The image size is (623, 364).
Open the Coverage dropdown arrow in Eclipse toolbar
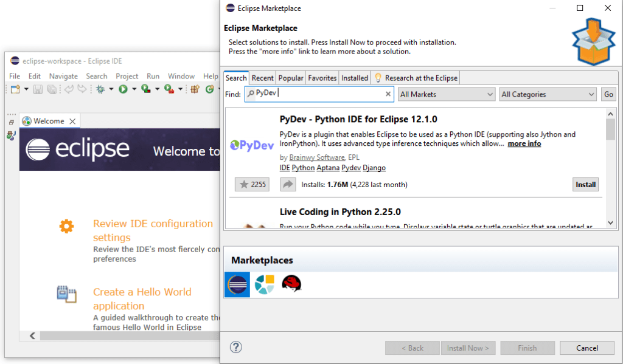(x=158, y=89)
